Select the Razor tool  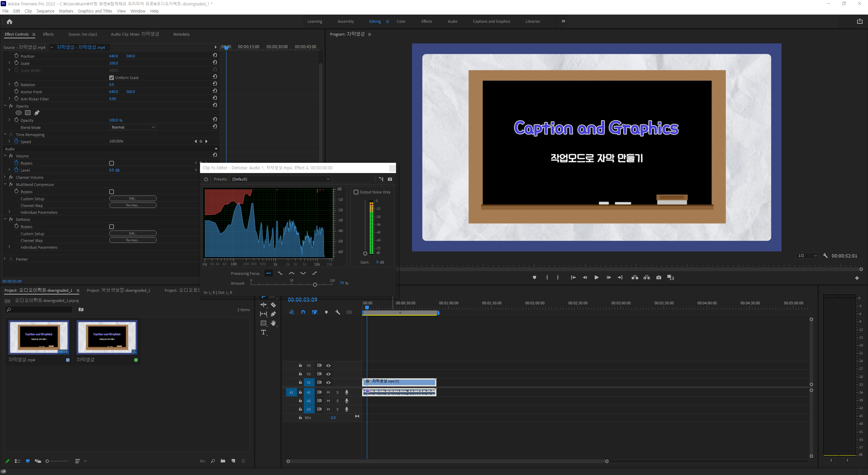tap(273, 305)
